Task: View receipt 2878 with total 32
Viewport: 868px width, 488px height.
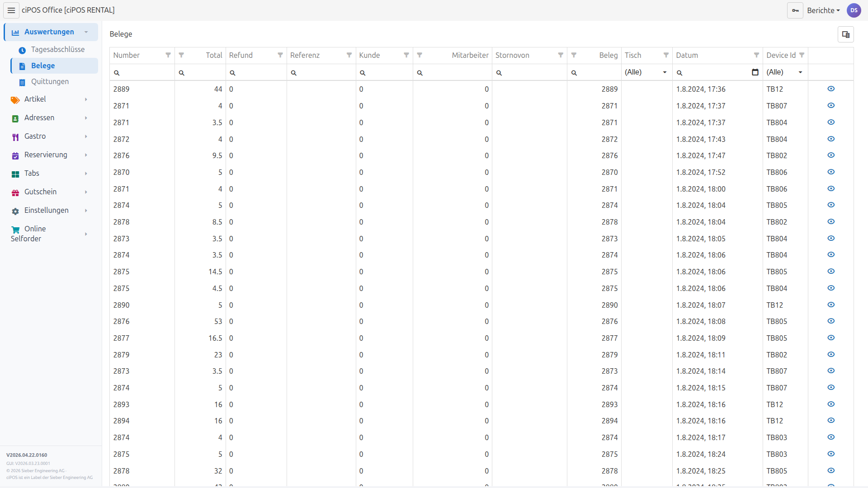Action: click(x=831, y=471)
